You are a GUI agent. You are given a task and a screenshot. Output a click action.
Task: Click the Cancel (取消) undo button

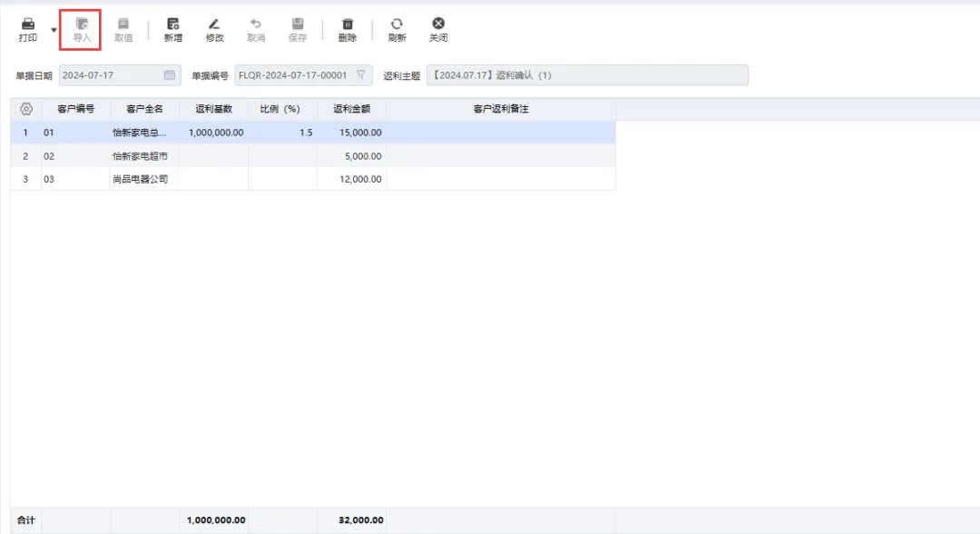256,29
